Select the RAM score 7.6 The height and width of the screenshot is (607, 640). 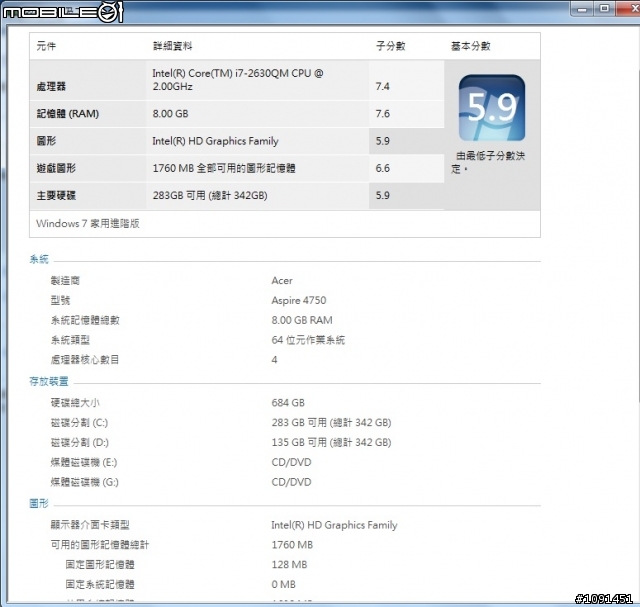click(x=382, y=113)
